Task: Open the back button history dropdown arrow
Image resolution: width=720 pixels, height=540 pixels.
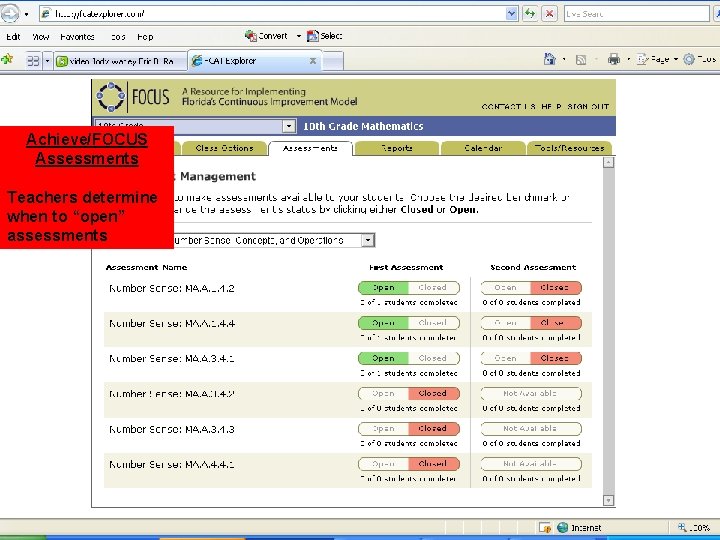Action: 27,14
